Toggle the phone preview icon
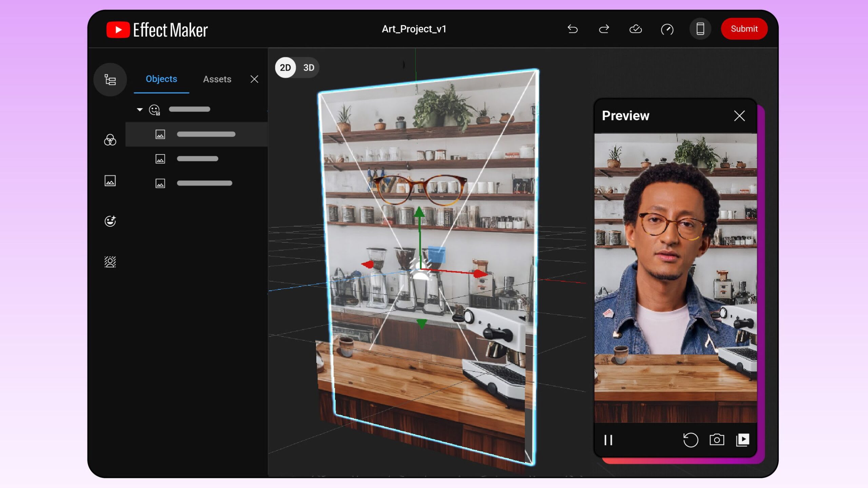868x488 pixels. coord(700,29)
